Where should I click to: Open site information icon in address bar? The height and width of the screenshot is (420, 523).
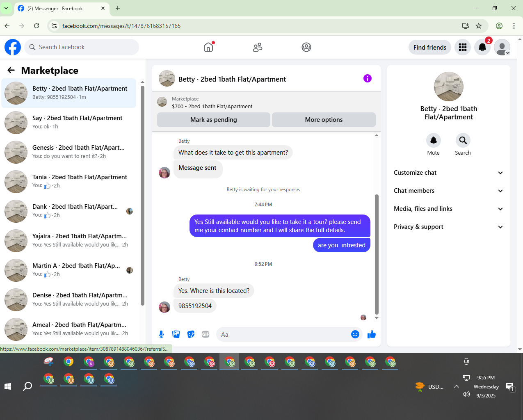(53, 26)
